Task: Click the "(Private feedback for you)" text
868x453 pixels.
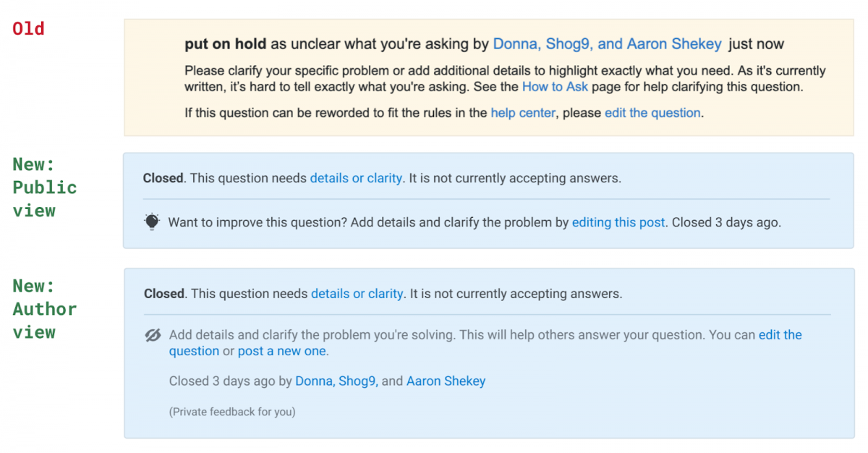Action: 232,412
